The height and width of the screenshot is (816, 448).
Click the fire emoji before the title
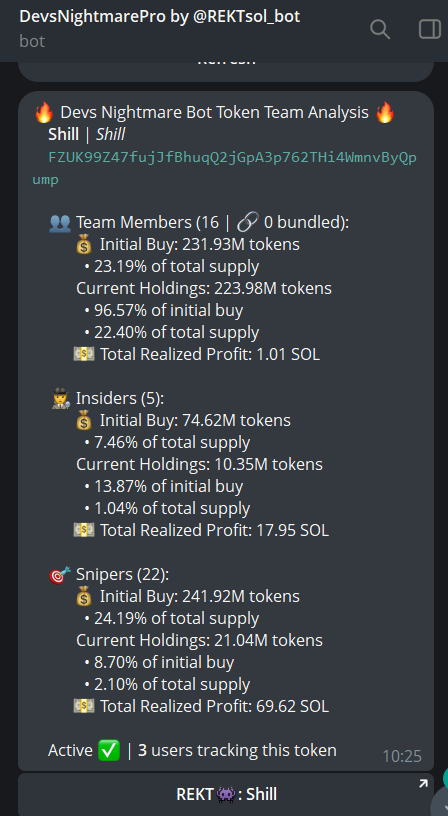click(44, 112)
